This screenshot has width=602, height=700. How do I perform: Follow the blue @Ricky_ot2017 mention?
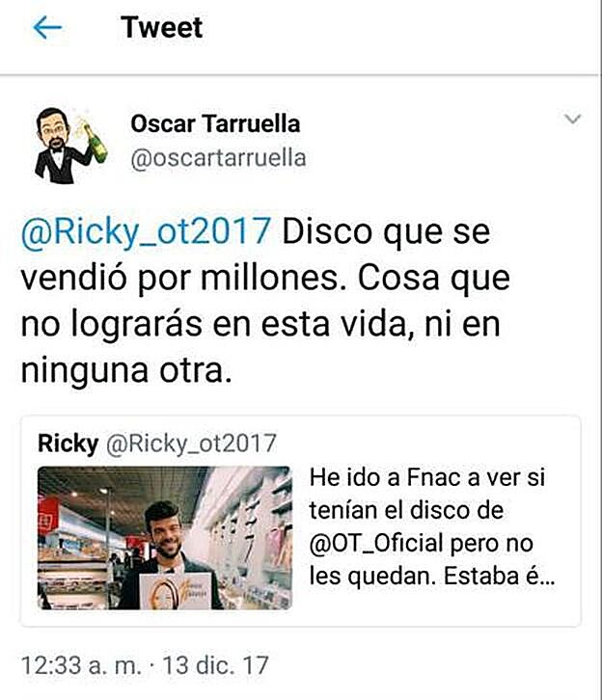(x=146, y=232)
